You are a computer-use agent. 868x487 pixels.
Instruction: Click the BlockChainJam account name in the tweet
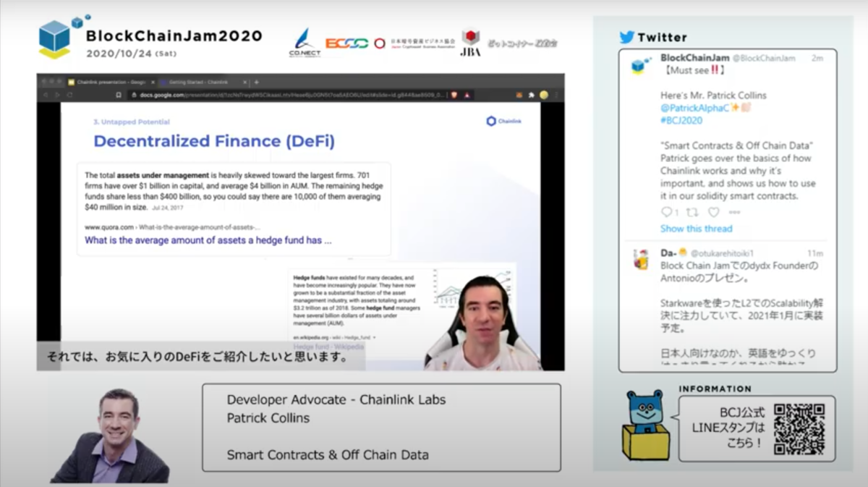[695, 57]
